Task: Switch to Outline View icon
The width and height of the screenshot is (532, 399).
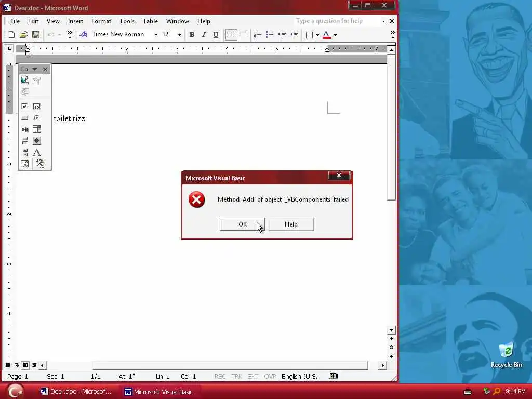Action: (34, 365)
